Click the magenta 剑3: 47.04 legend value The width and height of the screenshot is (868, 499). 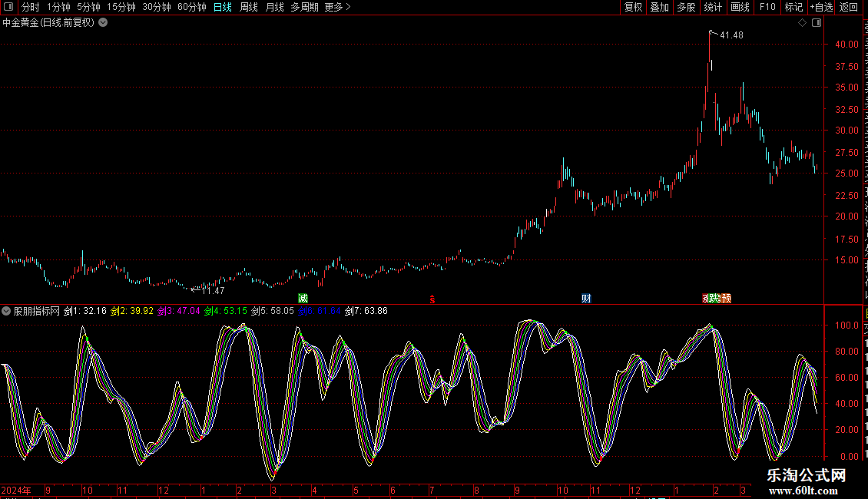179,311
